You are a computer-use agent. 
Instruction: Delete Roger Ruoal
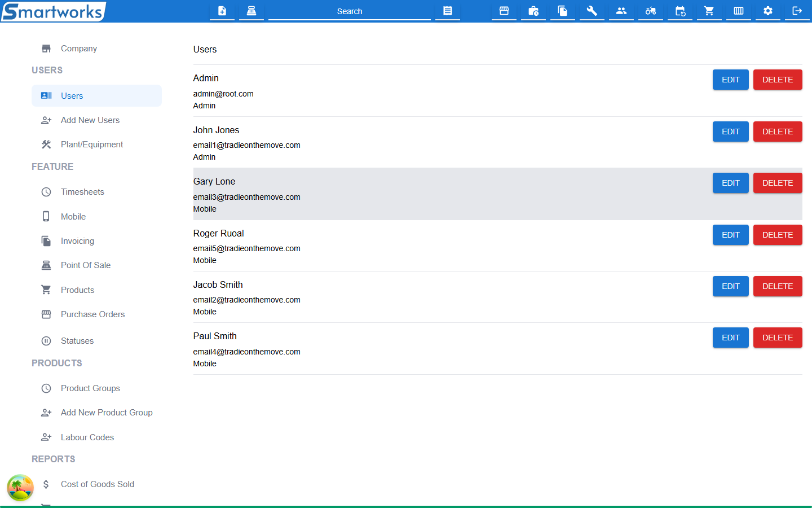[x=778, y=235]
